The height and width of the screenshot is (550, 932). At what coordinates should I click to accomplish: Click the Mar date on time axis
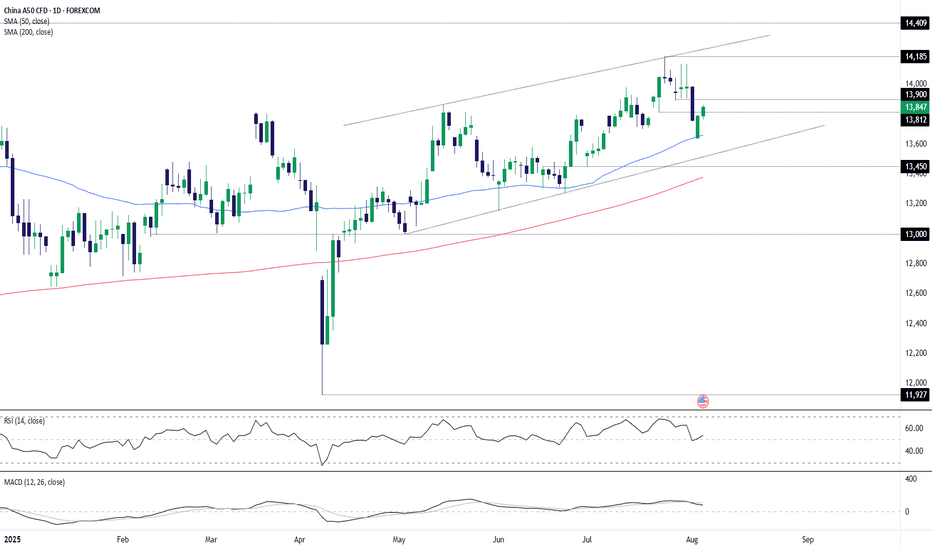pos(211,540)
